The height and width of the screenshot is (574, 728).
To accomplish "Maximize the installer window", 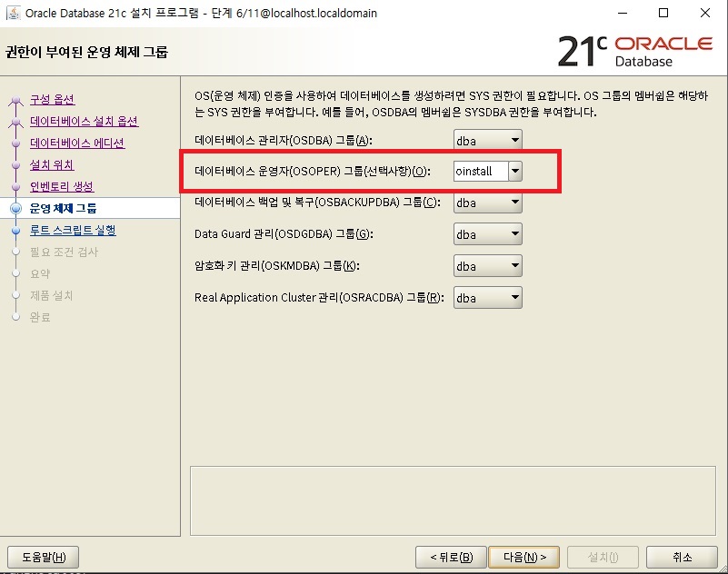I will 663,13.
